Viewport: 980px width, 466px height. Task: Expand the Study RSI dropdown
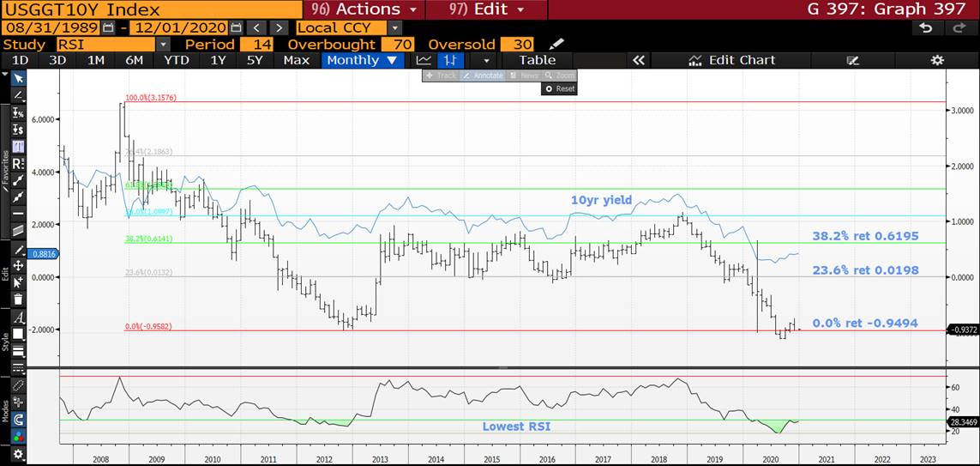tap(163, 44)
